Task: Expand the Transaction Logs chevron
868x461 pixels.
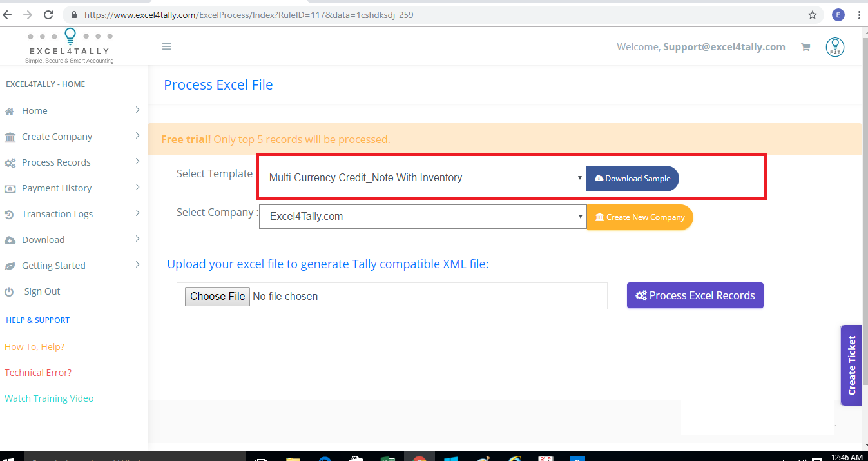Action: pyautogui.click(x=137, y=213)
